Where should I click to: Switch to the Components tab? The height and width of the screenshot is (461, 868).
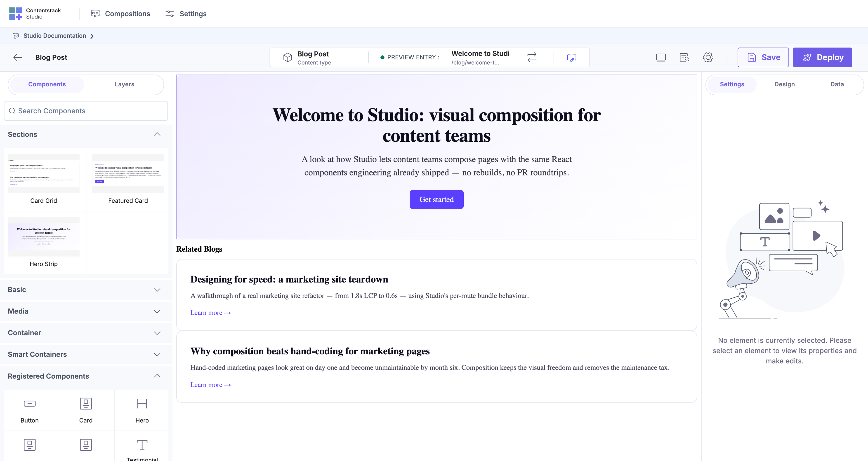coord(47,84)
